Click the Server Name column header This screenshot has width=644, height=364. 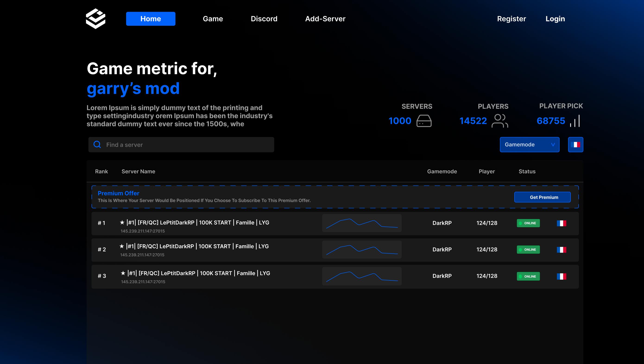[x=138, y=172]
